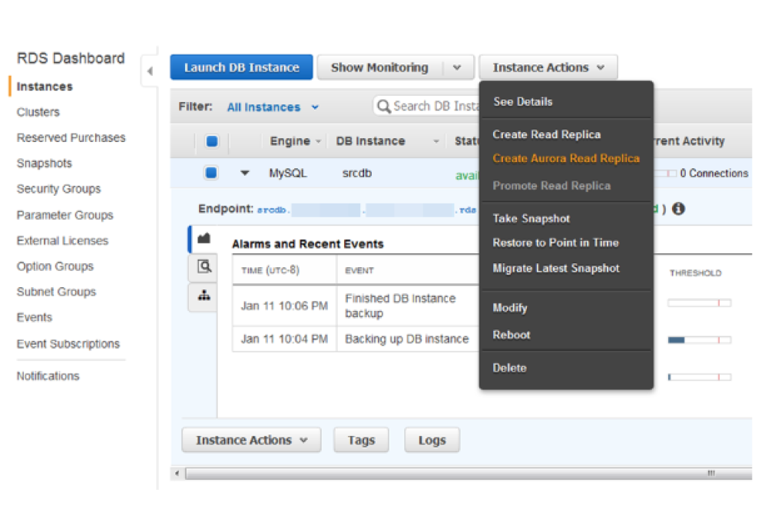Choose Create Read Replica menu item
This screenshot has width=768, height=532.
547,134
